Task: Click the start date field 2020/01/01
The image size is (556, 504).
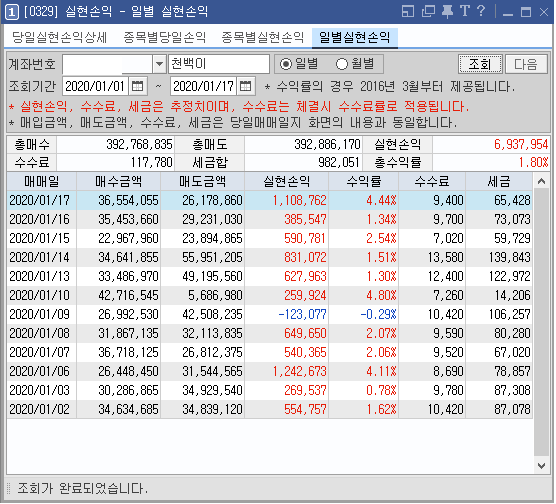Action: pos(95,86)
